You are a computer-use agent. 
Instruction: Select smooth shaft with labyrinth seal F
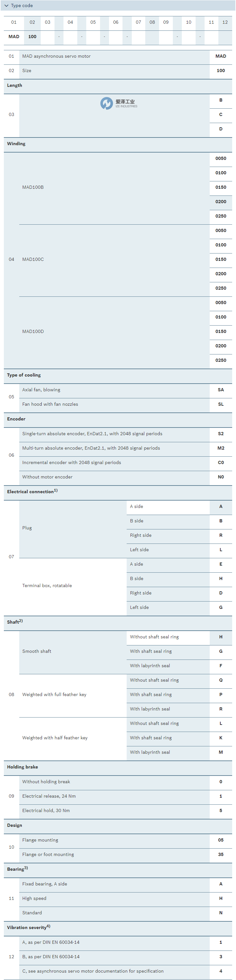point(221,666)
